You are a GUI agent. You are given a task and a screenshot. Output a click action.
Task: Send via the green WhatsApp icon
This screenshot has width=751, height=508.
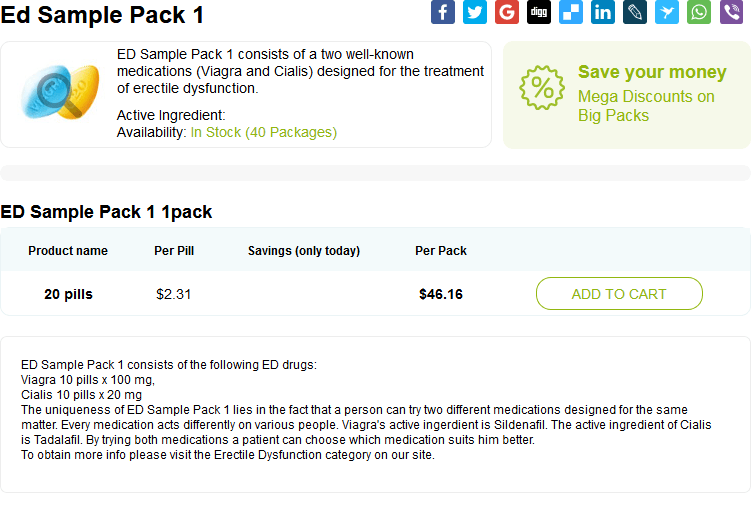(699, 11)
